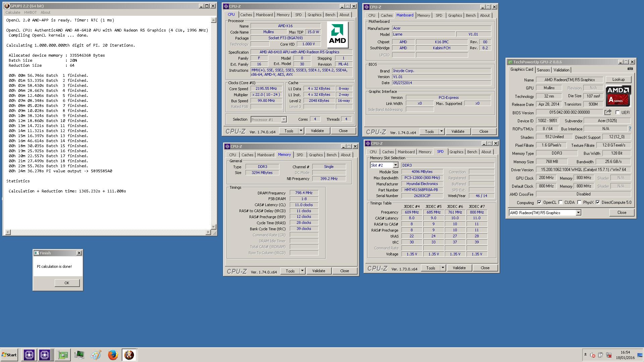Click the Bus Interface question mark icon

630,129
